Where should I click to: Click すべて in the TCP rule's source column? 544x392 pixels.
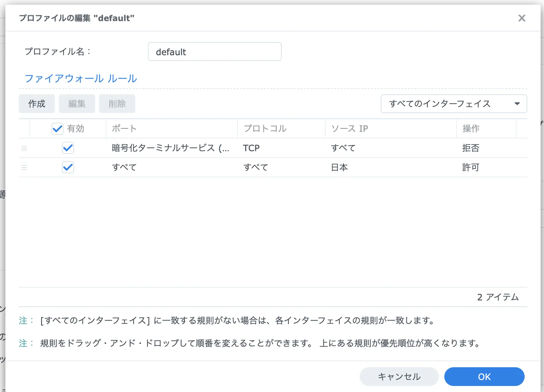point(343,148)
